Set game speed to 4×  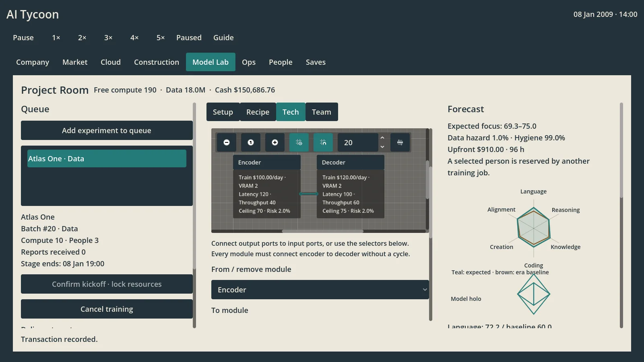tap(134, 37)
